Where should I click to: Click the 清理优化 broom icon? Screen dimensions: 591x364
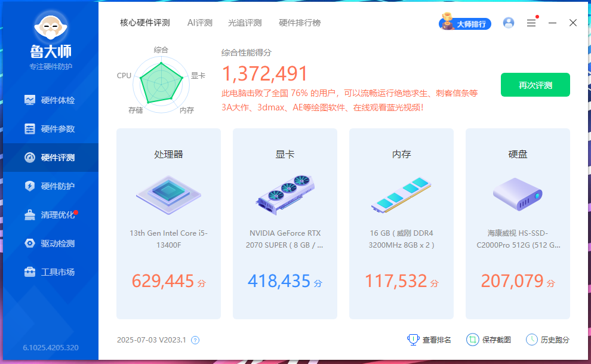(30, 215)
